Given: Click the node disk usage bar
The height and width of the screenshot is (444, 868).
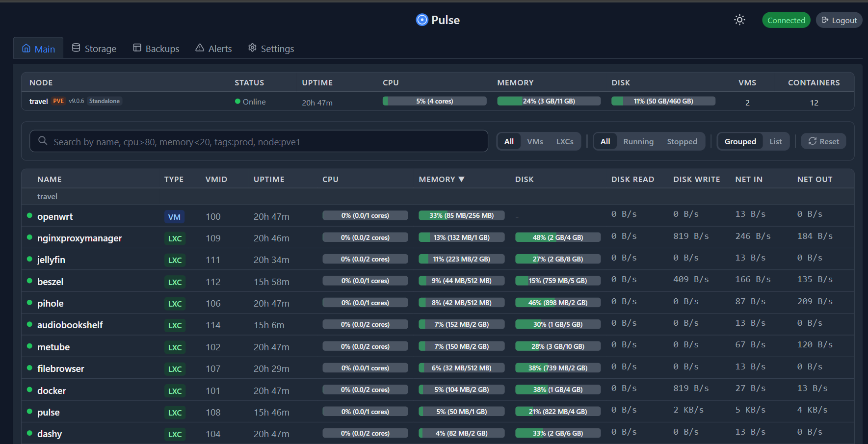Looking at the screenshot, I should pyautogui.click(x=663, y=101).
